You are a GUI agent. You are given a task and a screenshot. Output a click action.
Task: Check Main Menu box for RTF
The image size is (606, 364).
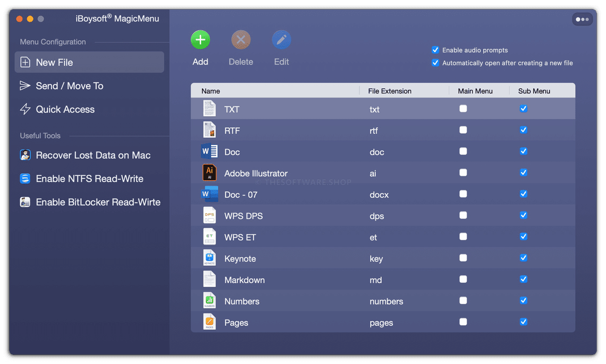pos(463,130)
